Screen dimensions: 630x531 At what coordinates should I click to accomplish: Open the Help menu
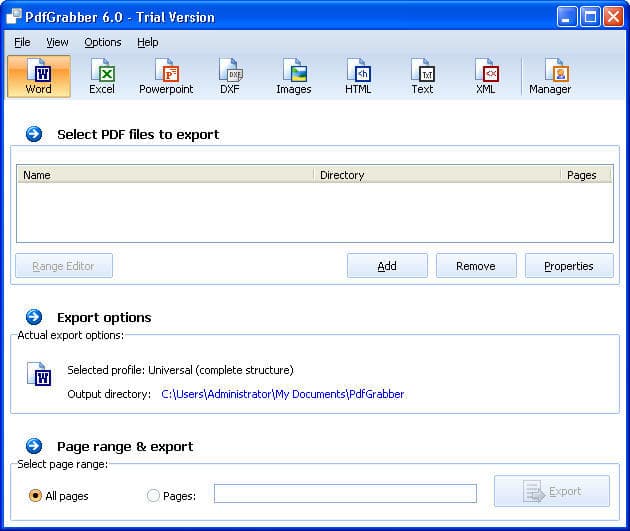(147, 42)
